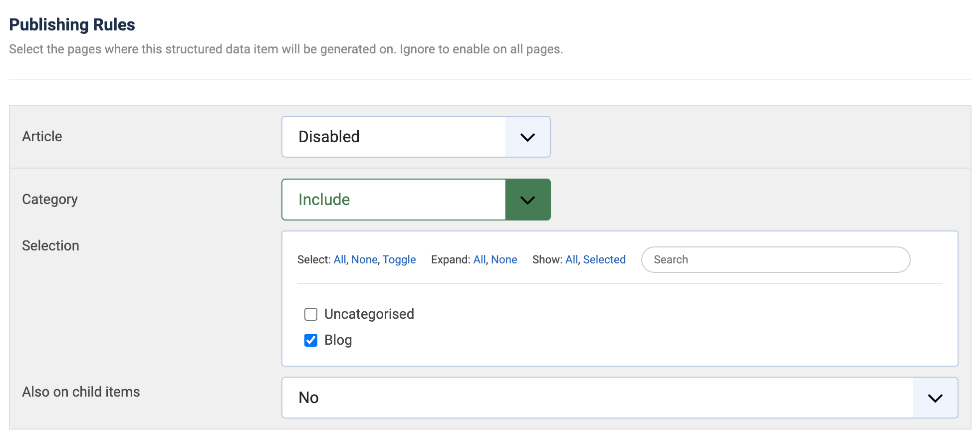
Task: Click the Toggle selection link
Action: coord(399,260)
